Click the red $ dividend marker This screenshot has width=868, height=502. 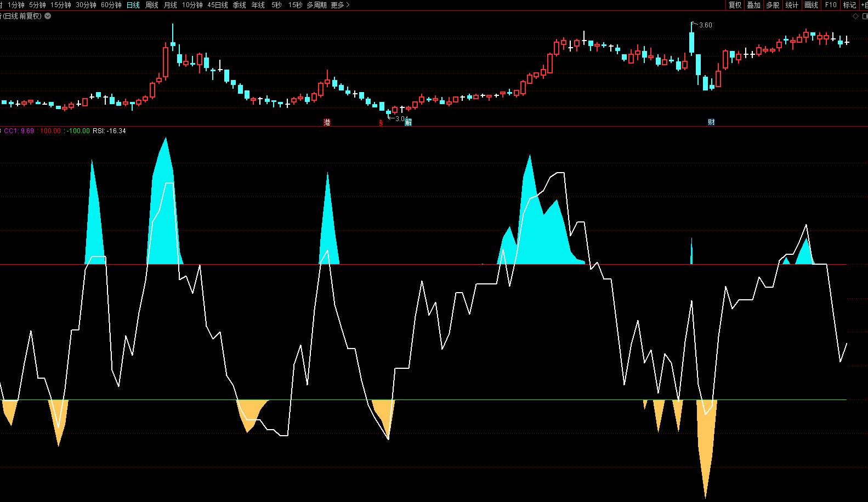click(x=381, y=122)
